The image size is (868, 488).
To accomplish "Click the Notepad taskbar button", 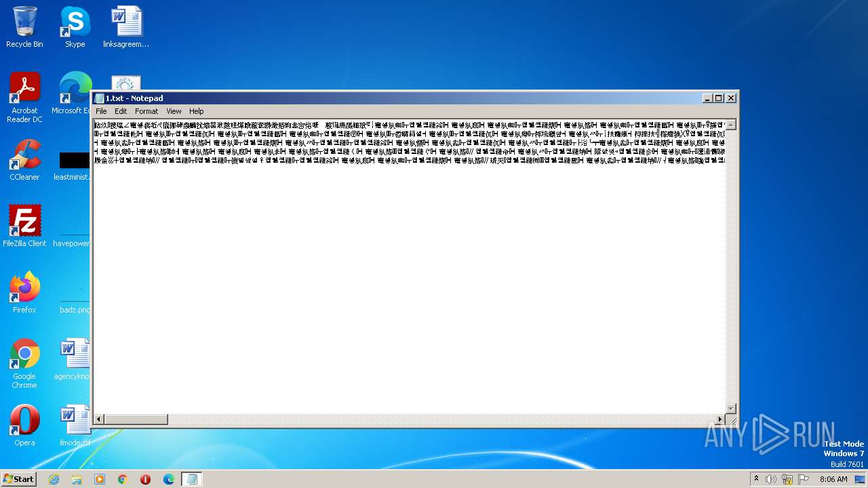I will pyautogui.click(x=193, y=479).
